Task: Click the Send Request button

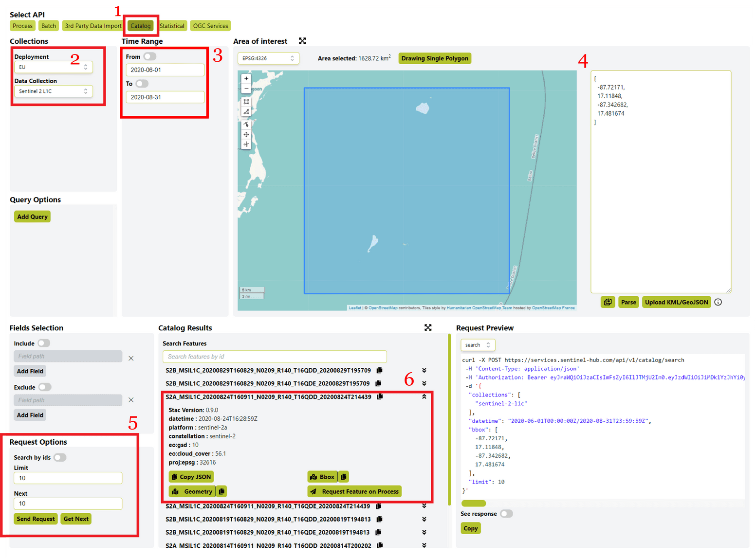Action: [x=36, y=519]
